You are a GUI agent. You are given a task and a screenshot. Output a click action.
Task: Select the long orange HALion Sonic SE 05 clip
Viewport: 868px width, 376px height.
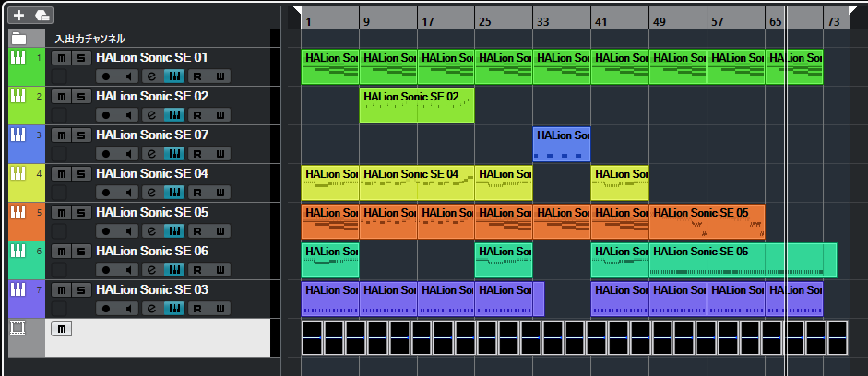(707, 221)
